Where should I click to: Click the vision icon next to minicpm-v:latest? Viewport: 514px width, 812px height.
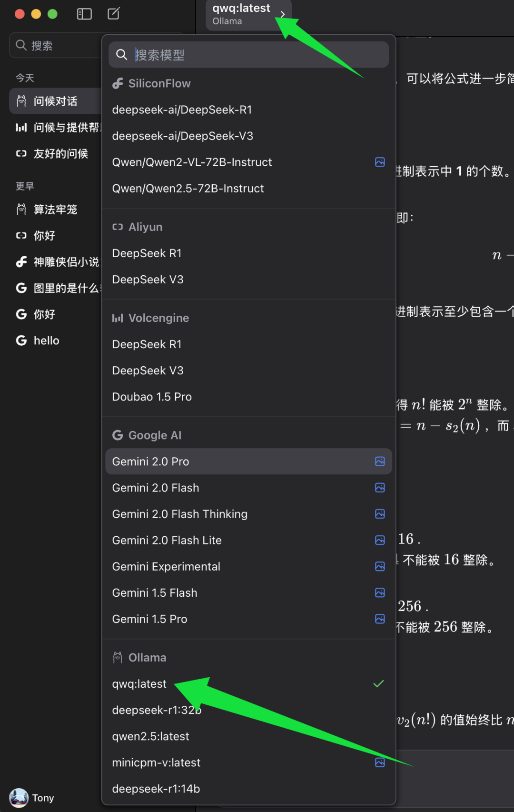point(380,762)
